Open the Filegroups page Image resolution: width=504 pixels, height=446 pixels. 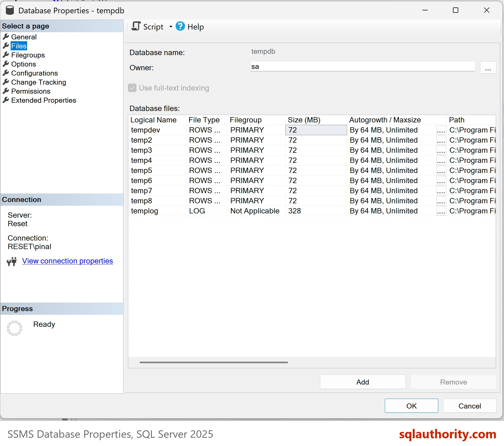click(x=28, y=55)
